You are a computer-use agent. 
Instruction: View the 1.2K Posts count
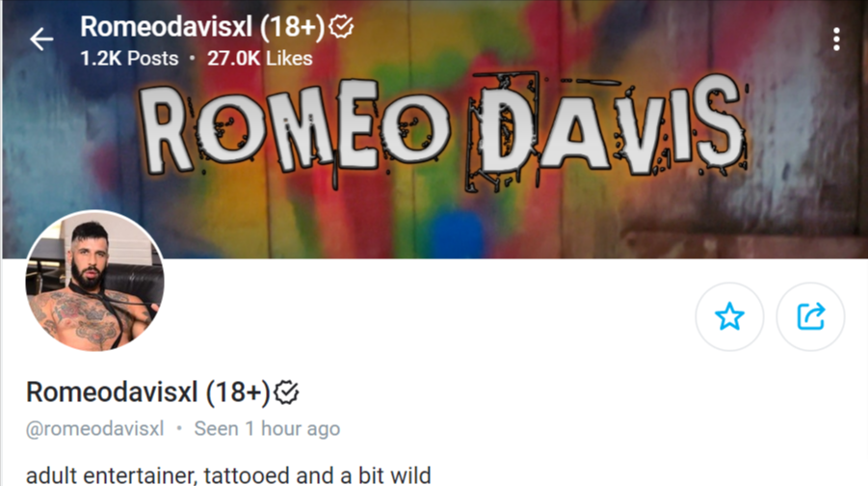[129, 58]
